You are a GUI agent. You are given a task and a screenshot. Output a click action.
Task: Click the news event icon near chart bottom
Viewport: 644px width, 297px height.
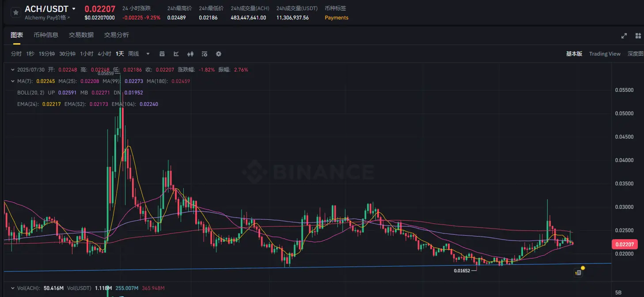(579, 273)
